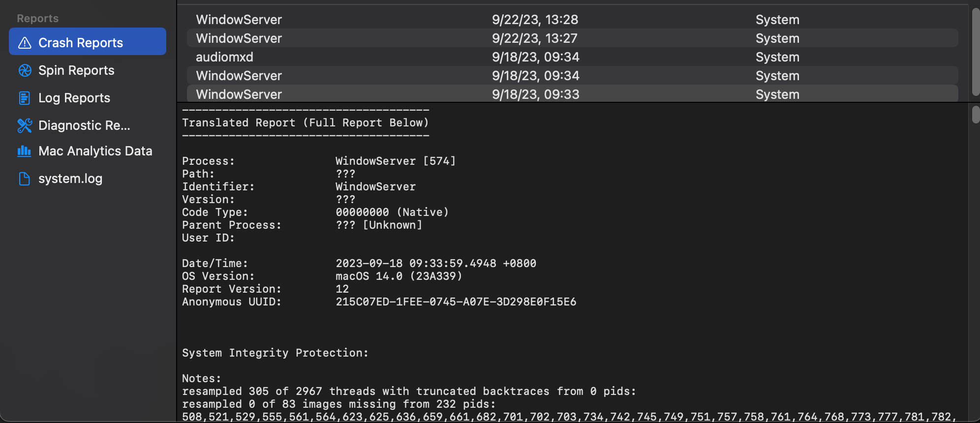Click the Reports section header in the sidebar
980x423 pixels.
(x=38, y=18)
